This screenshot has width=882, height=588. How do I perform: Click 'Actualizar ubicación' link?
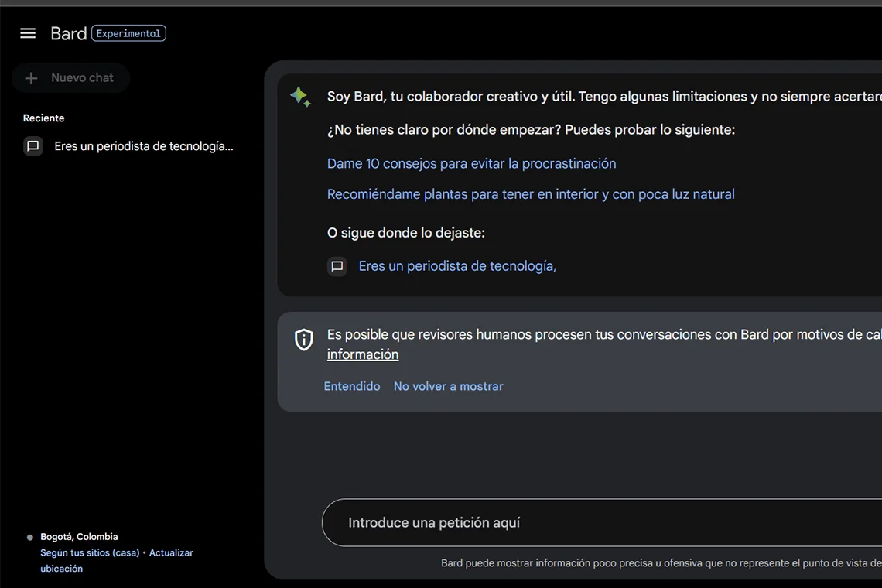coord(170,553)
